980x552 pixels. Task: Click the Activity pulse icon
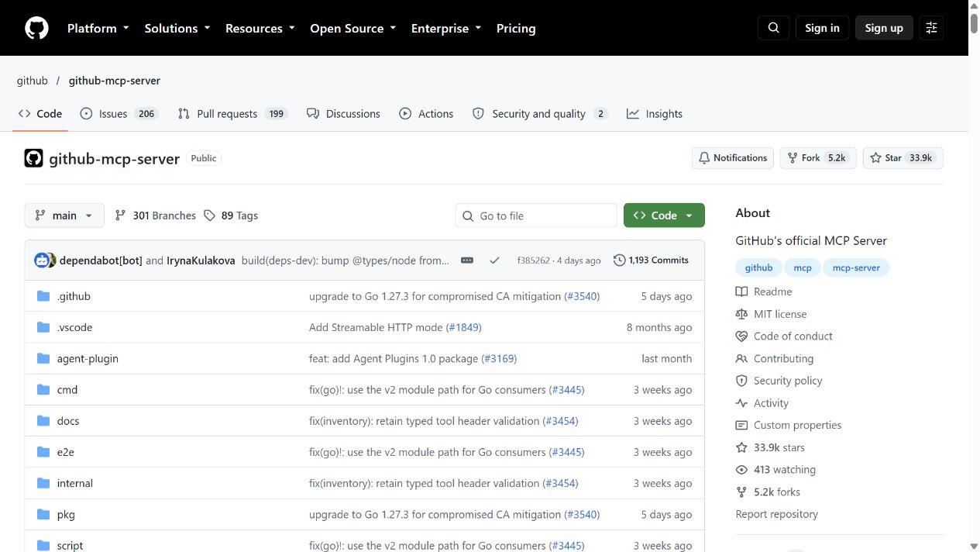(741, 403)
